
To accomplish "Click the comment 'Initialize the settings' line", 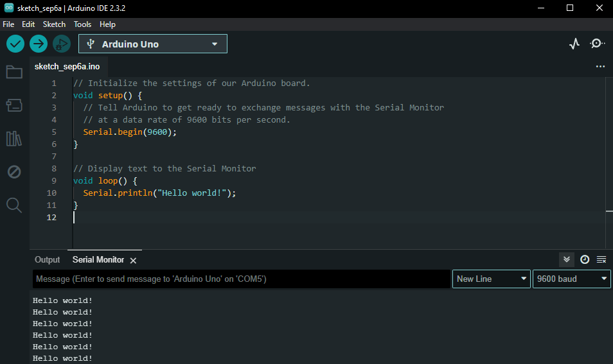I will pos(191,83).
